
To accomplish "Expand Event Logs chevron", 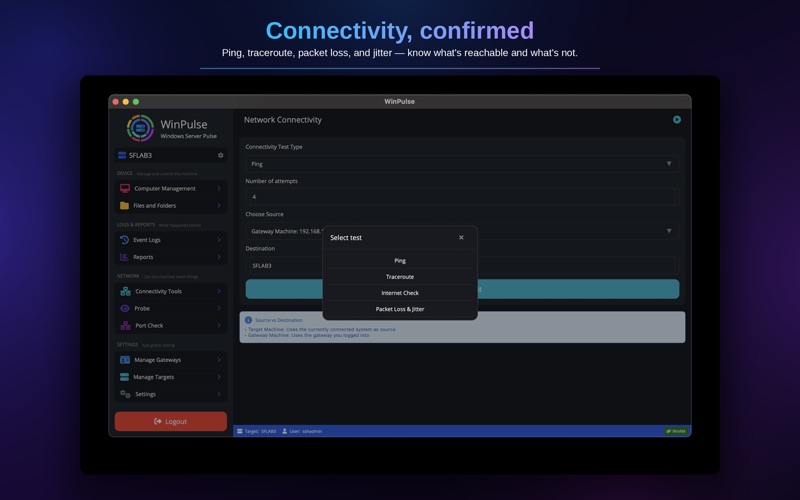I will tap(219, 240).
